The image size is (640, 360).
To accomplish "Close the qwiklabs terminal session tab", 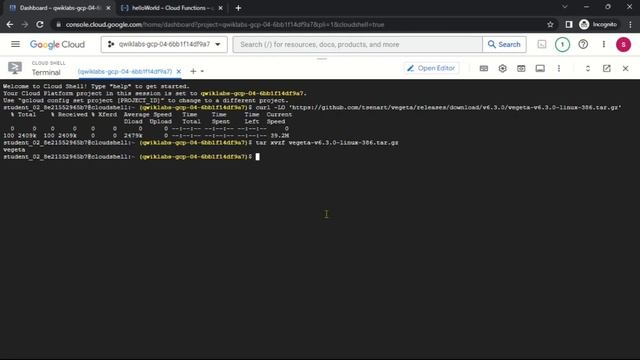I will [x=178, y=71].
